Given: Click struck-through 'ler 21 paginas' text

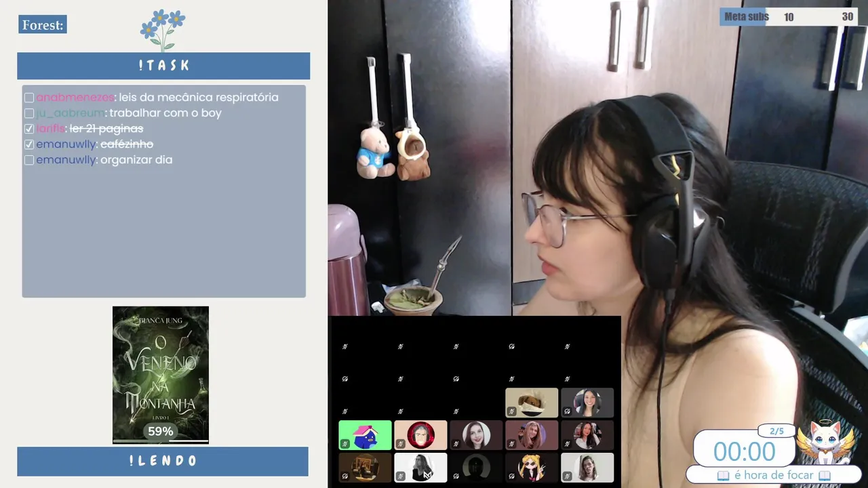Looking at the screenshot, I should pos(106,128).
